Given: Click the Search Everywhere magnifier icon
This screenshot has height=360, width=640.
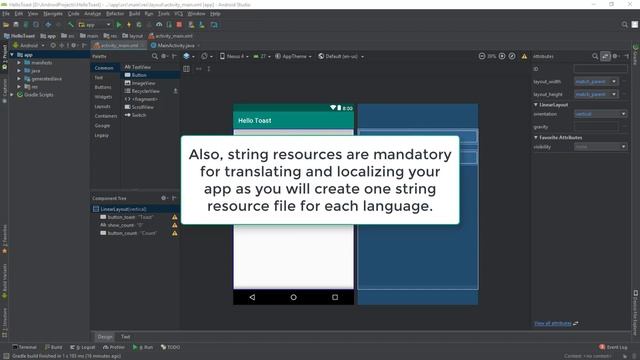Looking at the screenshot, I should pyautogui.click(x=624, y=25).
